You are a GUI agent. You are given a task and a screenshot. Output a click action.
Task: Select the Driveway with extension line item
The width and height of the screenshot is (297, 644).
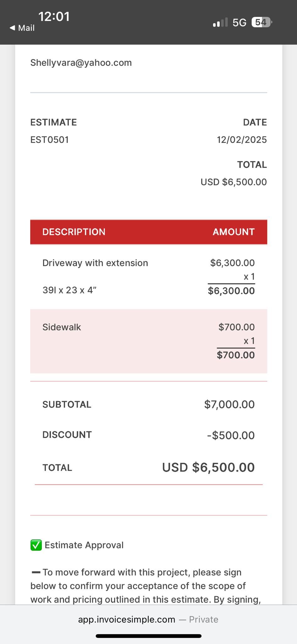coord(95,263)
